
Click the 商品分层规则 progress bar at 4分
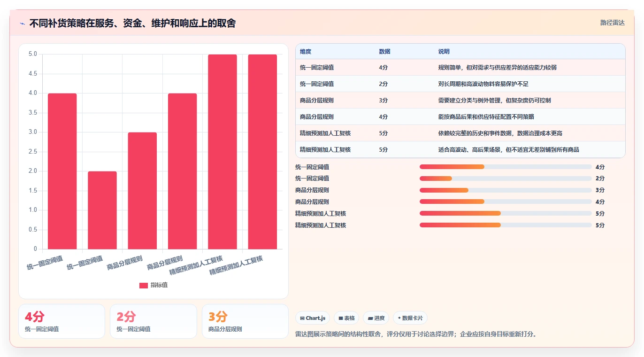click(506, 202)
